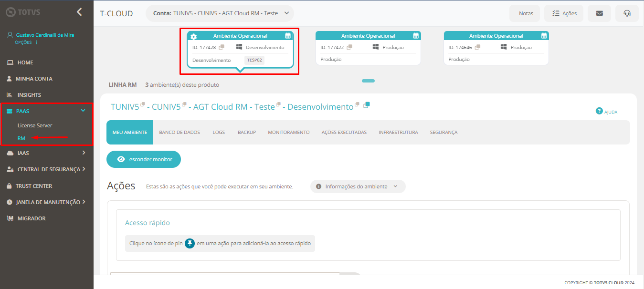The width and height of the screenshot is (644, 289).
Task: Open OPÇÕES menu under user name
Action: (x=26, y=42)
